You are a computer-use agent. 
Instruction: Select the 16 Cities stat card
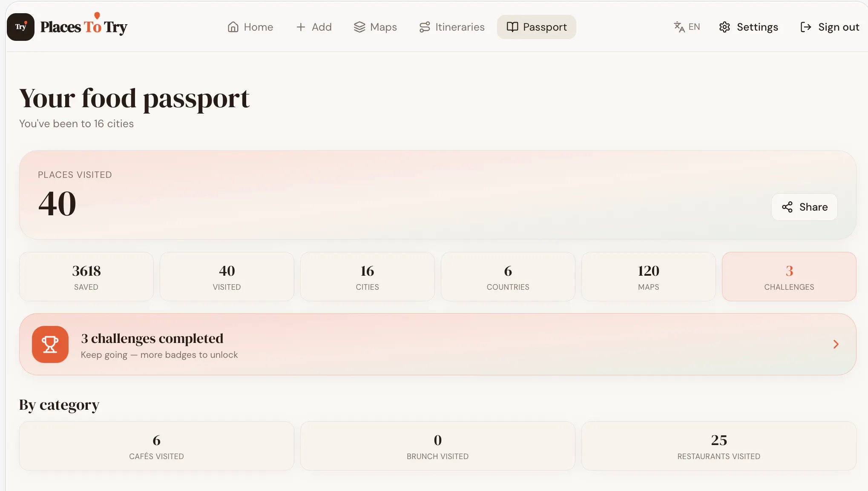[x=368, y=277]
